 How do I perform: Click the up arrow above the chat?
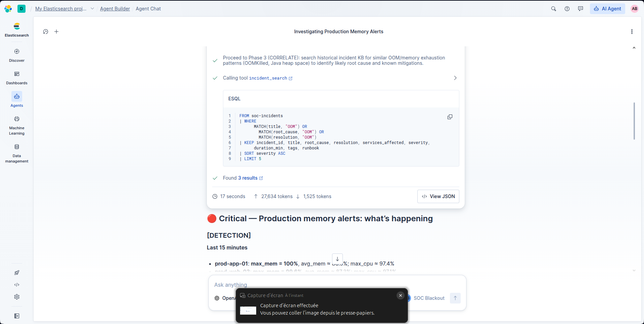click(634, 48)
